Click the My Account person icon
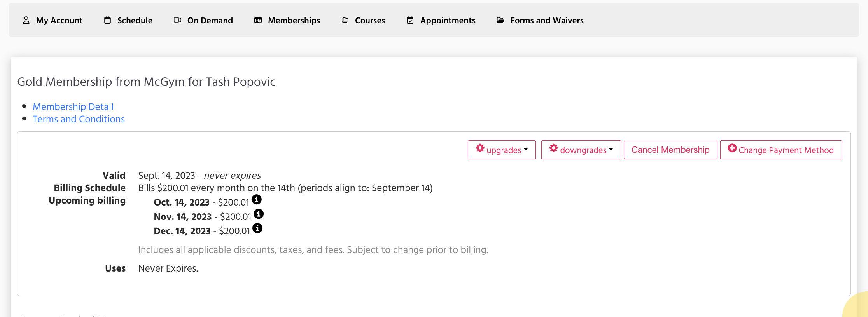Viewport: 868px width, 317px height. (x=26, y=20)
